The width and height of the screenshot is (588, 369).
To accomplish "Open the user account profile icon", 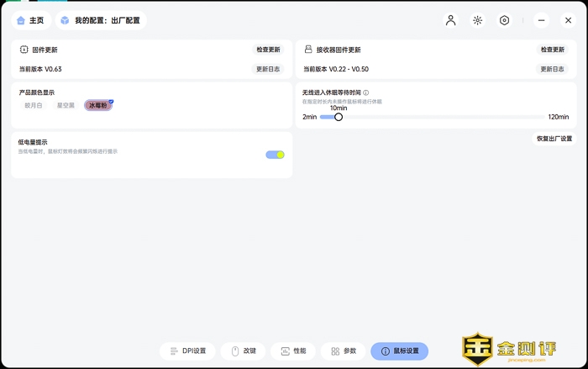I will [x=450, y=20].
